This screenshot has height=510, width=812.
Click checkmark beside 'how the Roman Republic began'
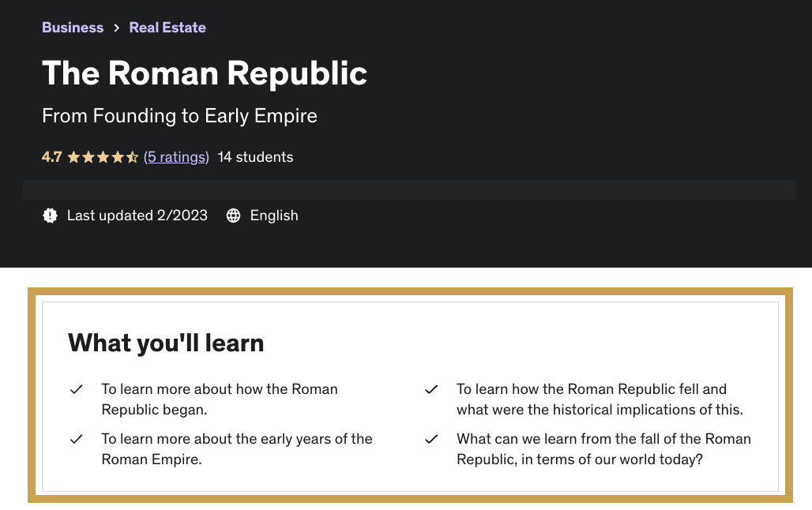click(77, 389)
